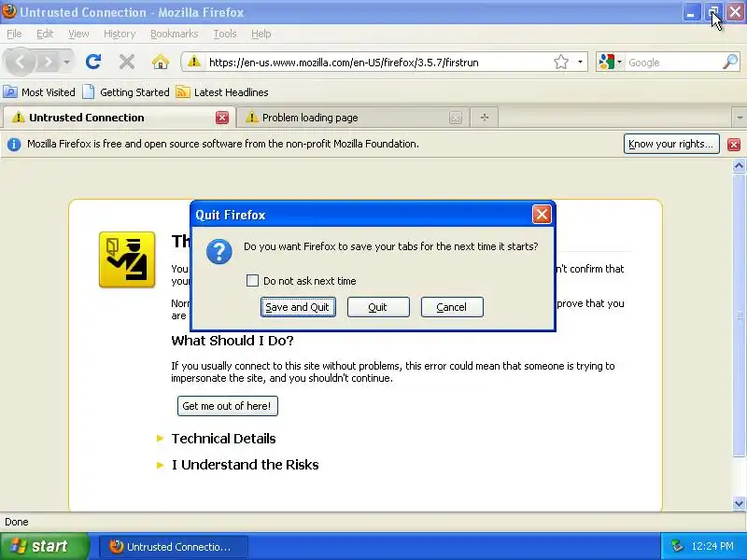
Task: Click the question mark dialog icon
Action: [x=219, y=251]
